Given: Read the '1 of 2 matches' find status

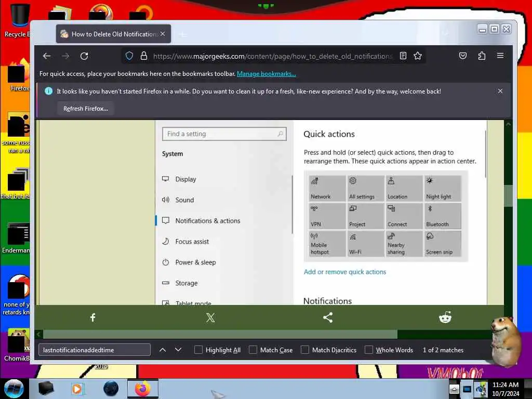Looking at the screenshot, I should tap(443, 350).
